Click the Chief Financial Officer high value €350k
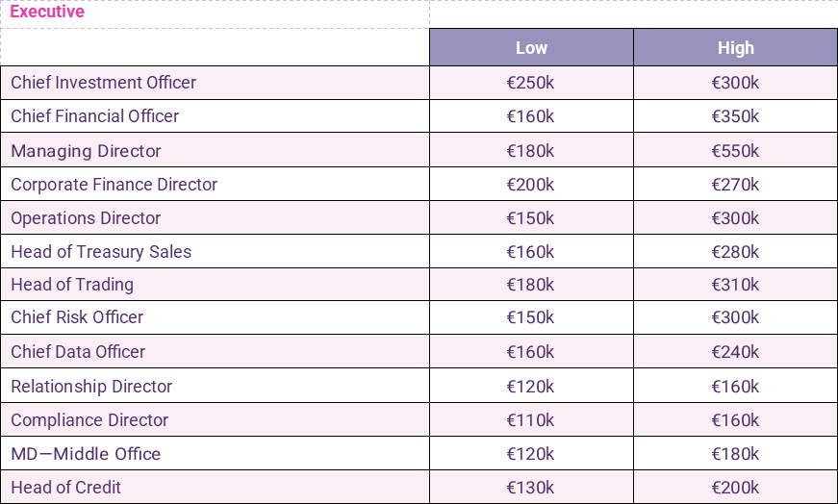Screen dimensions: 838x504 point(735,116)
